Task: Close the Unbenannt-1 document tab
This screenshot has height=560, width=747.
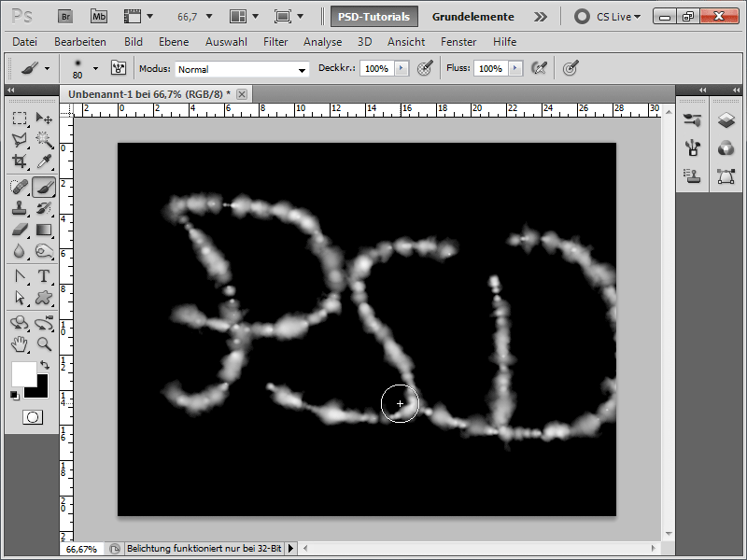Action: click(x=242, y=94)
